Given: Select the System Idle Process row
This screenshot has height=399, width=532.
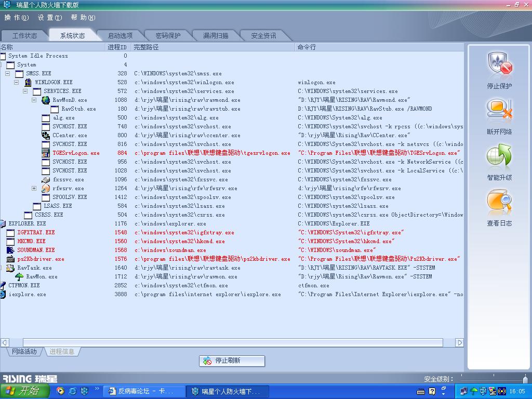Looking at the screenshot, I should click(232, 56).
